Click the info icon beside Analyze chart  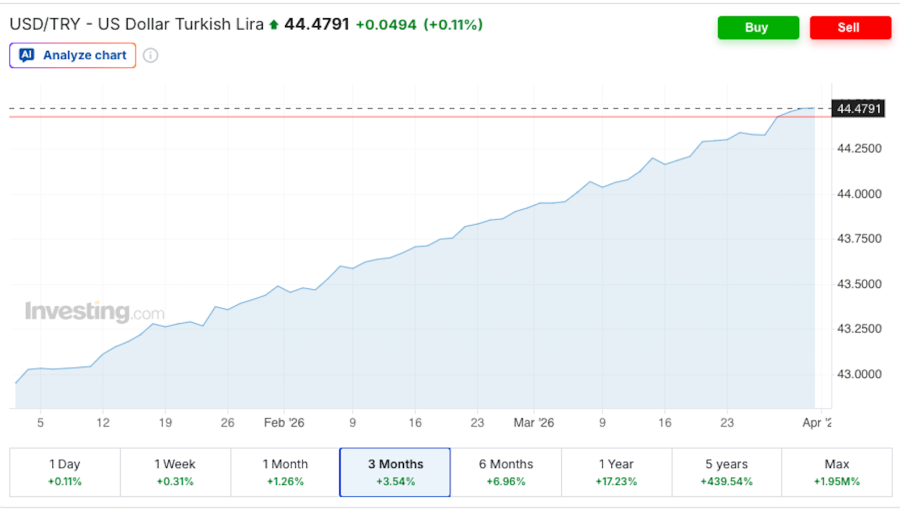point(150,55)
